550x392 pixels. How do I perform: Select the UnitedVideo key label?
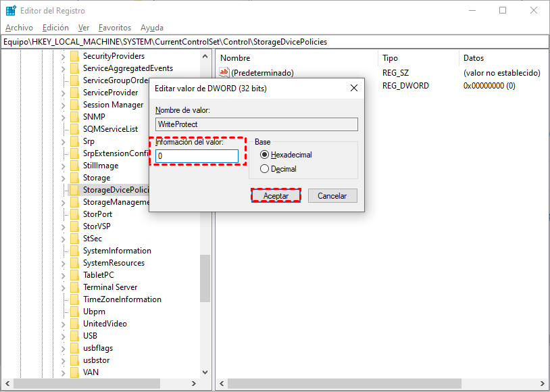[x=105, y=324]
